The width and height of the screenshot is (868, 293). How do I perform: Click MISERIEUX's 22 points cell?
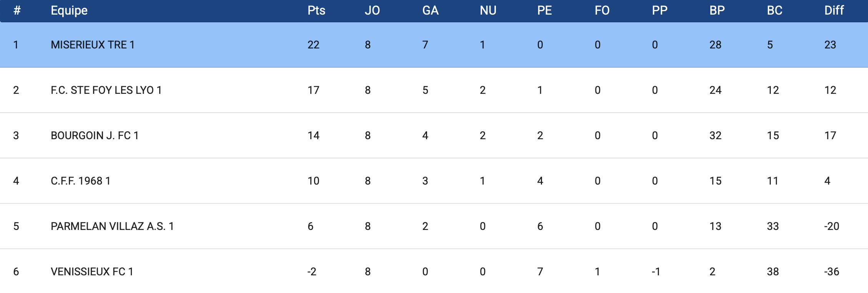pyautogui.click(x=314, y=45)
